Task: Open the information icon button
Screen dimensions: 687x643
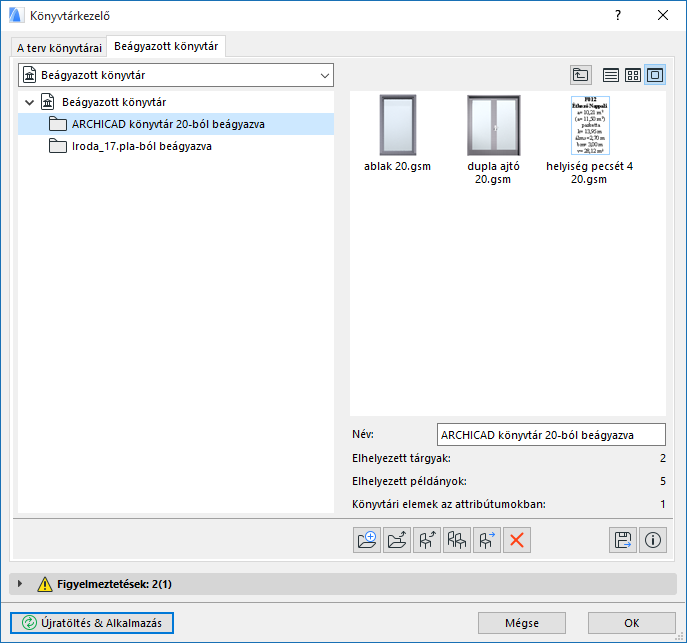Action: (x=653, y=540)
